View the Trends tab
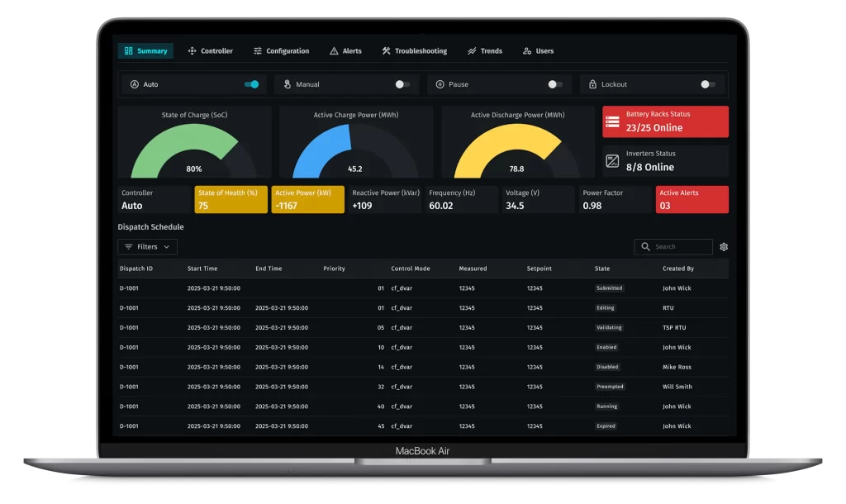 (484, 50)
